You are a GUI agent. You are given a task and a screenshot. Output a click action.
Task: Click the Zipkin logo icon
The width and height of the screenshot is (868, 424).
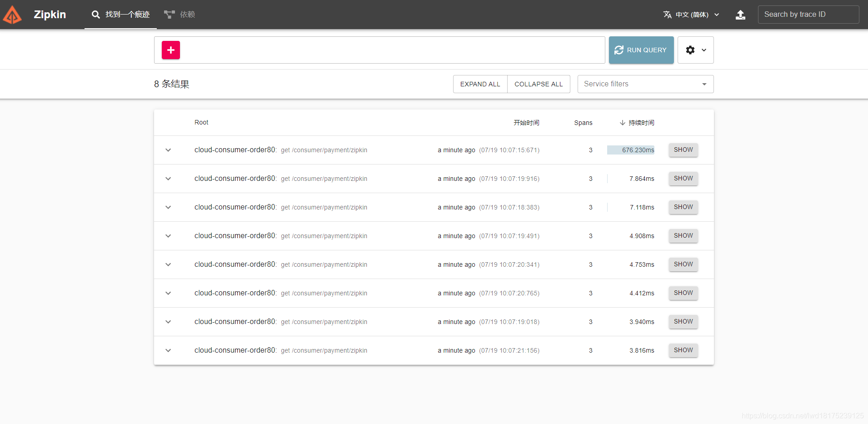[x=12, y=15]
